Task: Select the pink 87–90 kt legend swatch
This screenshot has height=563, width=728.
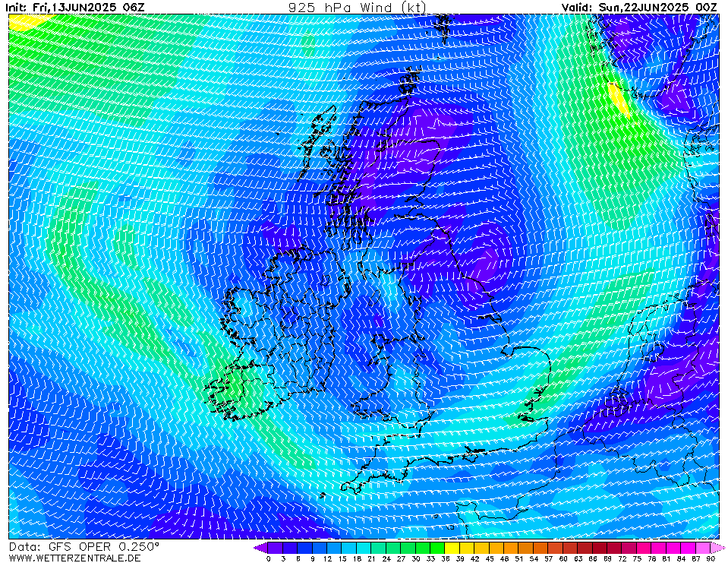Action: coord(703,548)
